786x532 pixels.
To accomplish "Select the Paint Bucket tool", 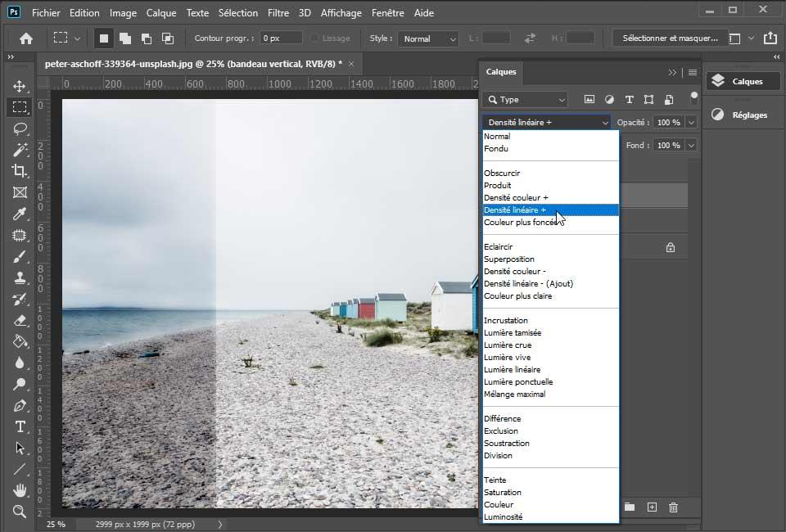I will (x=20, y=341).
